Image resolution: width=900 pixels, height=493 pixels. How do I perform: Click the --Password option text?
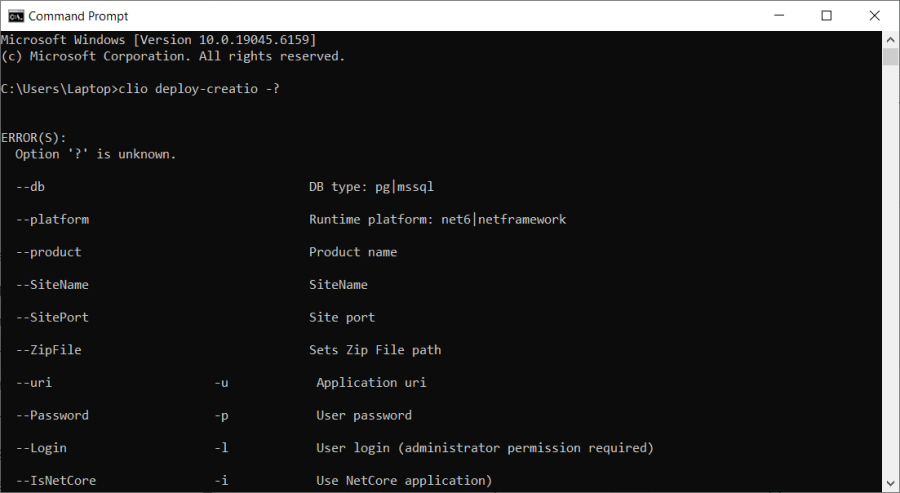pyautogui.click(x=53, y=415)
